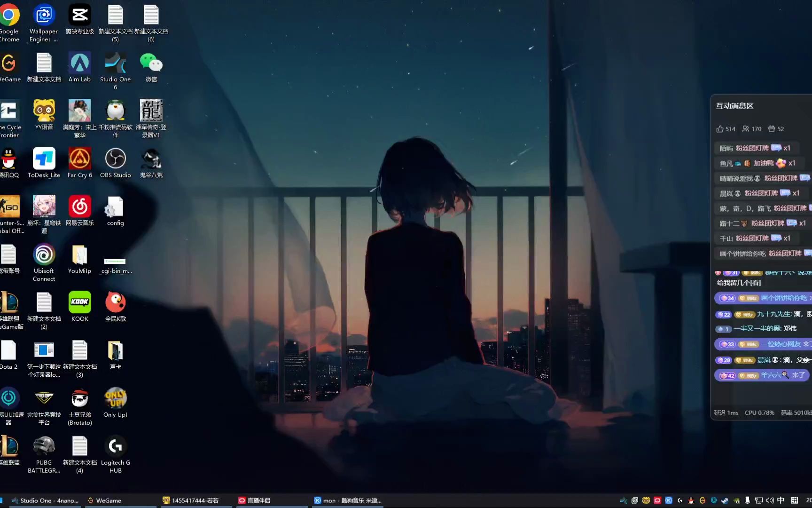Click the network tray icon
812x508 pixels.
point(759,500)
